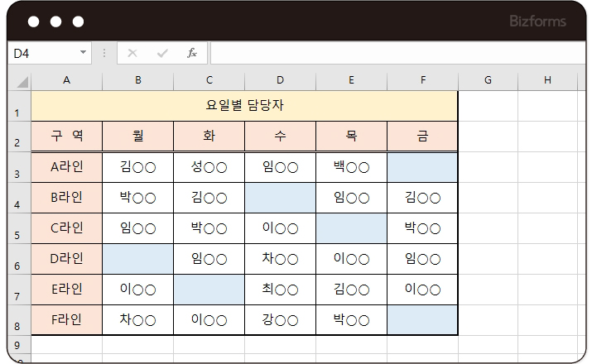
Task: Click the select-all corner triangle
Action: (x=22, y=81)
